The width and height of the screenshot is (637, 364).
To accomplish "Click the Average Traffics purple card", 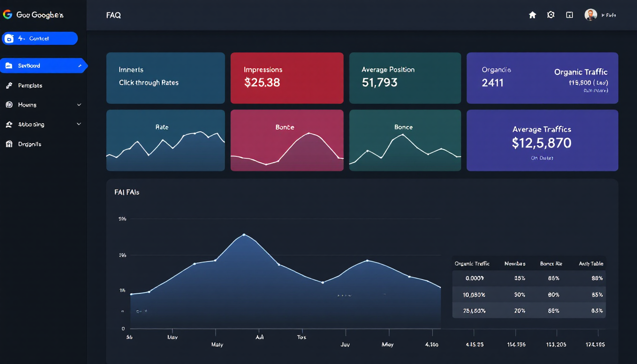I will (542, 140).
